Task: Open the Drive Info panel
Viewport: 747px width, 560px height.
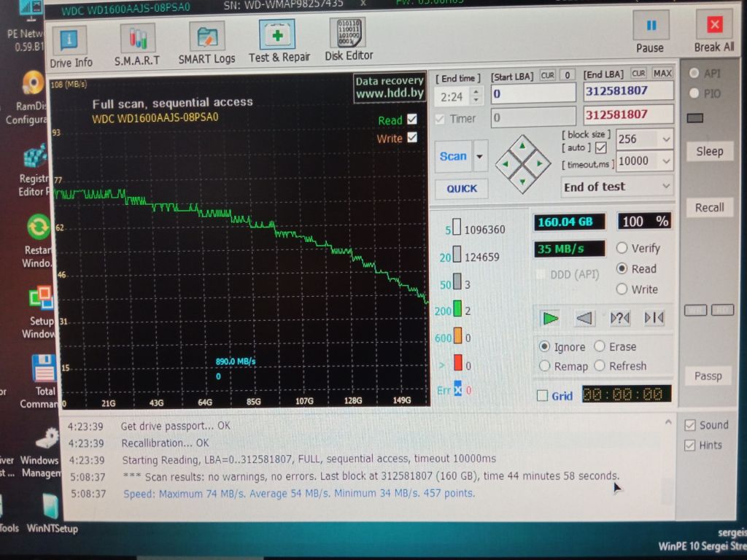Action: pos(71,47)
